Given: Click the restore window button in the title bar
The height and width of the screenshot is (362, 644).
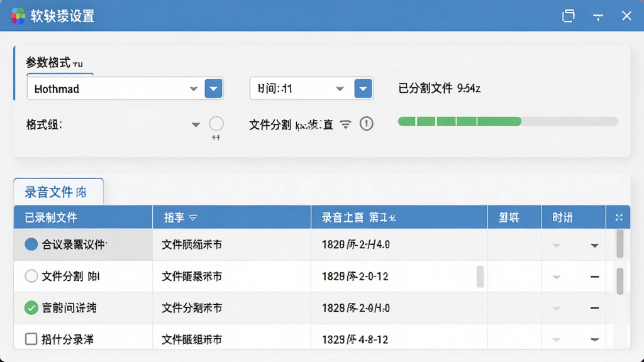Looking at the screenshot, I should pyautogui.click(x=569, y=16).
